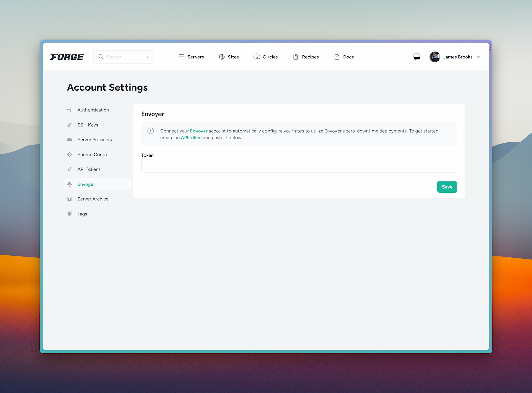Image resolution: width=532 pixels, height=393 pixels.
Task: Open the API Tokens section
Action: [97, 169]
